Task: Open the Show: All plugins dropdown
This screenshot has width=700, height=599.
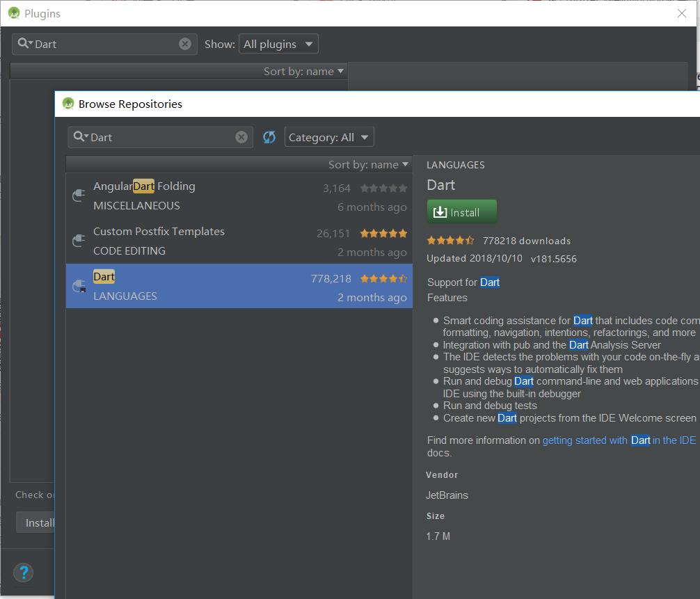Action: tap(278, 44)
